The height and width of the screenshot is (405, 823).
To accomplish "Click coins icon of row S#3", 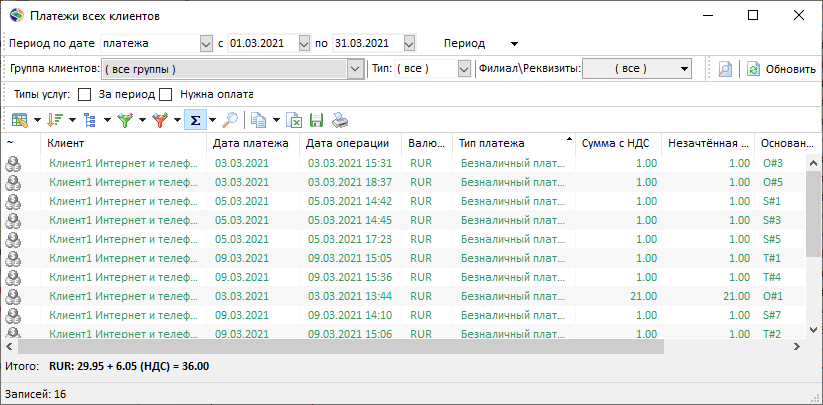I will tap(13, 220).
